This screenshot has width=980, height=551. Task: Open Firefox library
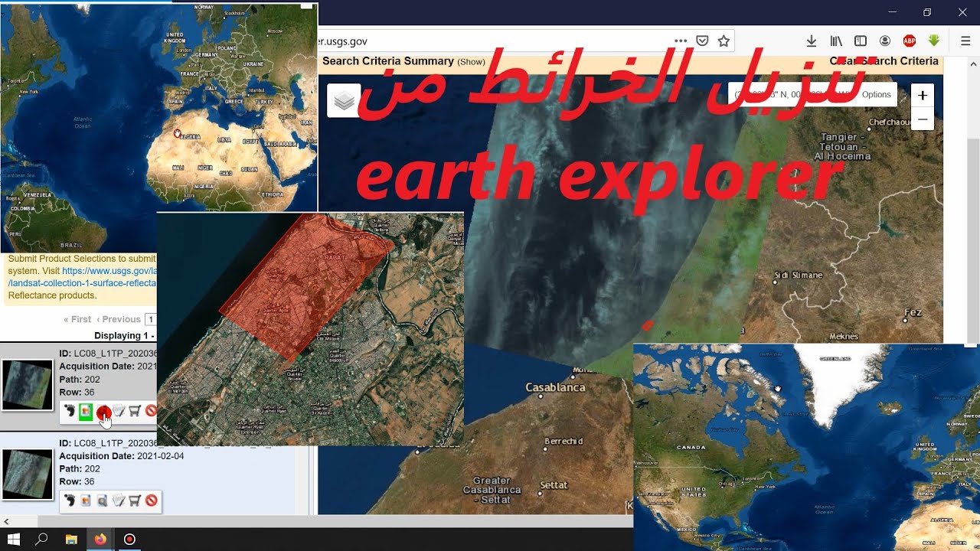(x=836, y=41)
